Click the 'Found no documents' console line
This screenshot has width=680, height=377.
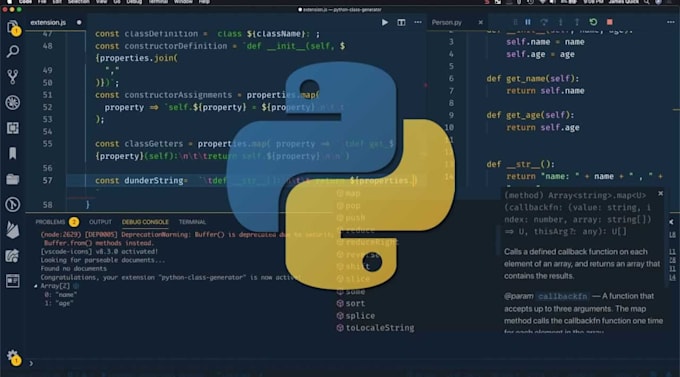point(73,269)
